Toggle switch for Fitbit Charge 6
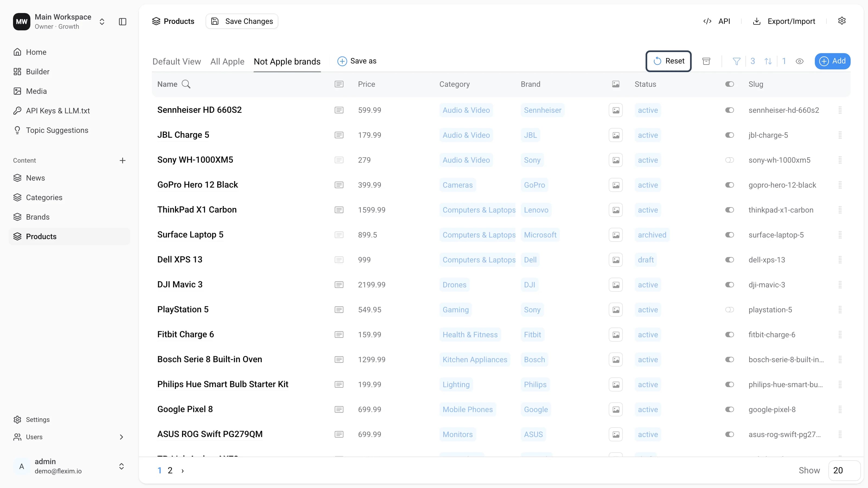This screenshot has height=488, width=868. (x=729, y=335)
